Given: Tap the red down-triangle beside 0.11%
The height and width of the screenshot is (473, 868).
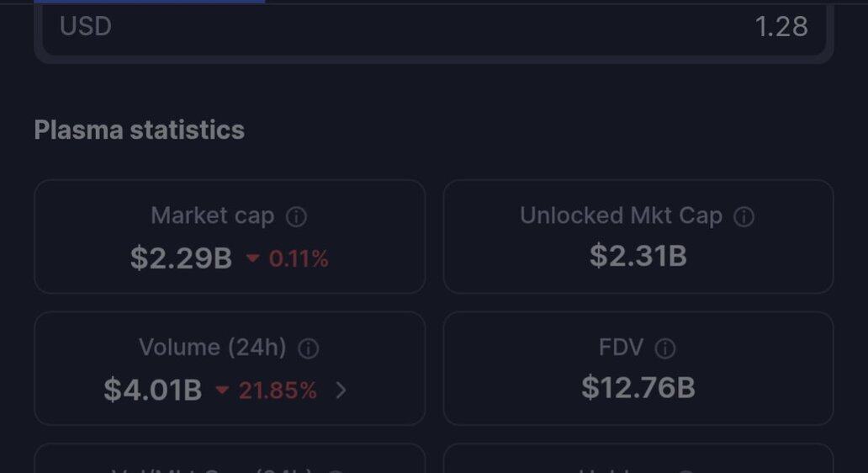Looking at the screenshot, I should pos(252,258).
